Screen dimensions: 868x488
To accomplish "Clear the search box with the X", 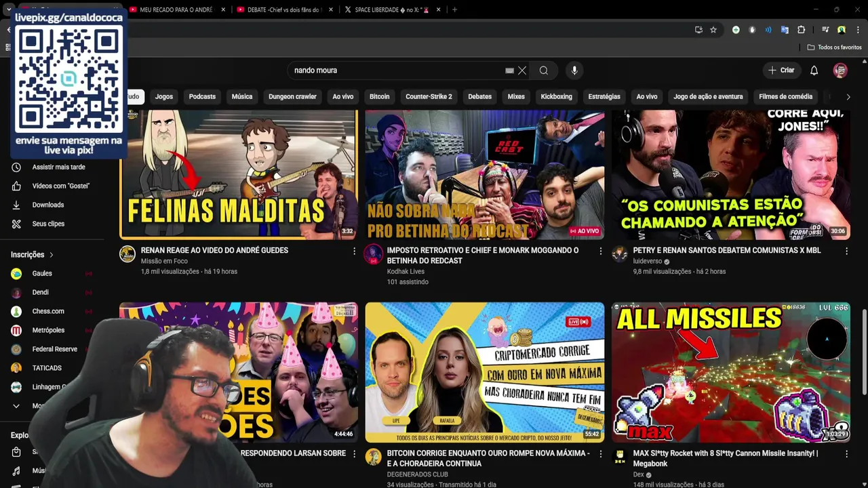I will coord(522,70).
